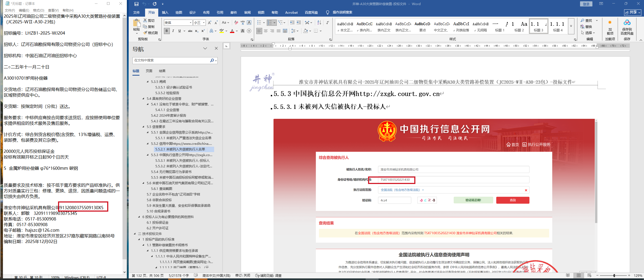Click the 登录 (Sign in) button
Viewport: 644px width, 280px height.
(586, 4)
